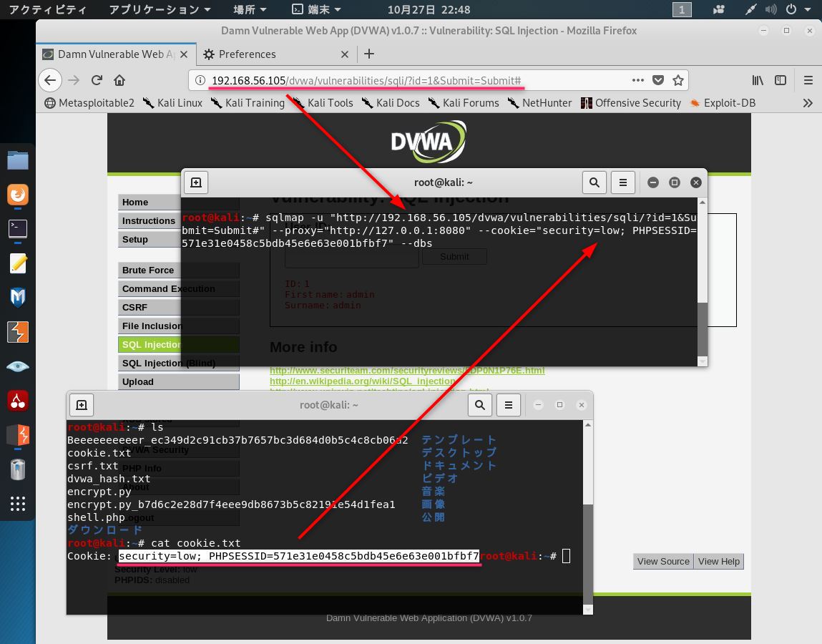
Task: Open Firefox hamburger menu
Action: 808,80
